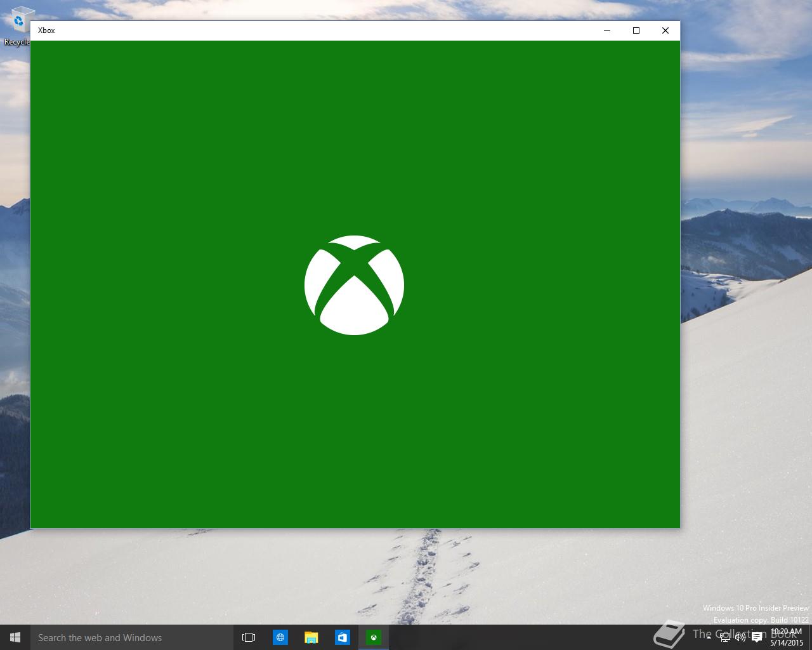Image resolution: width=812 pixels, height=650 pixels.
Task: Open the Action Center notifications icon
Action: pyautogui.click(x=757, y=637)
